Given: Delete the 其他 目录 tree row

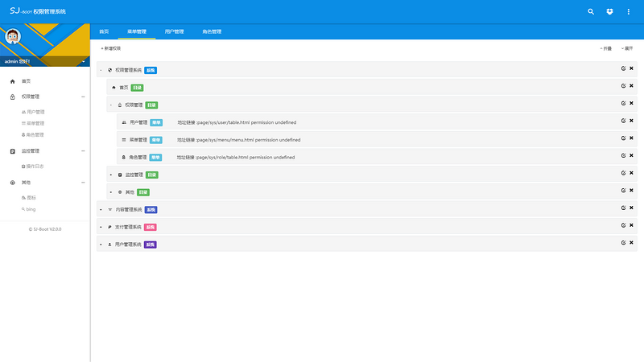Looking at the screenshot, I should tap(631, 191).
